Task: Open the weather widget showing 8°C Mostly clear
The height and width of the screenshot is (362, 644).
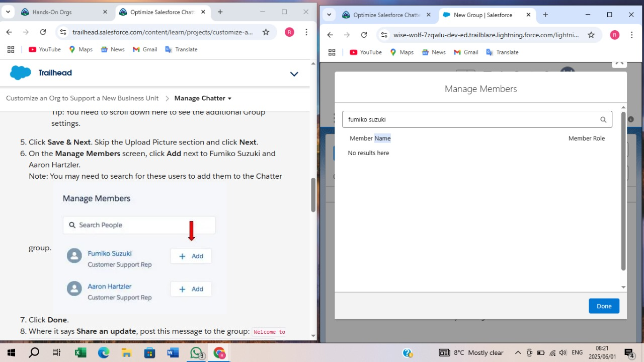Action: 471,352
